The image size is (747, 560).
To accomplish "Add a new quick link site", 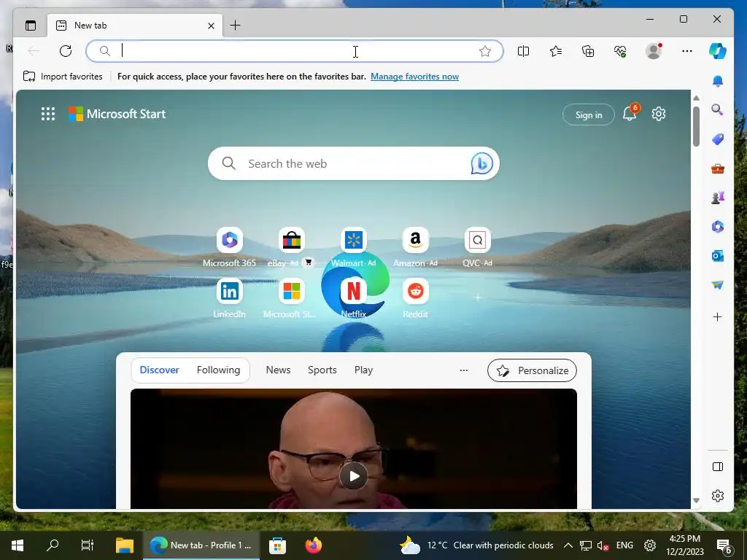I will (477, 297).
